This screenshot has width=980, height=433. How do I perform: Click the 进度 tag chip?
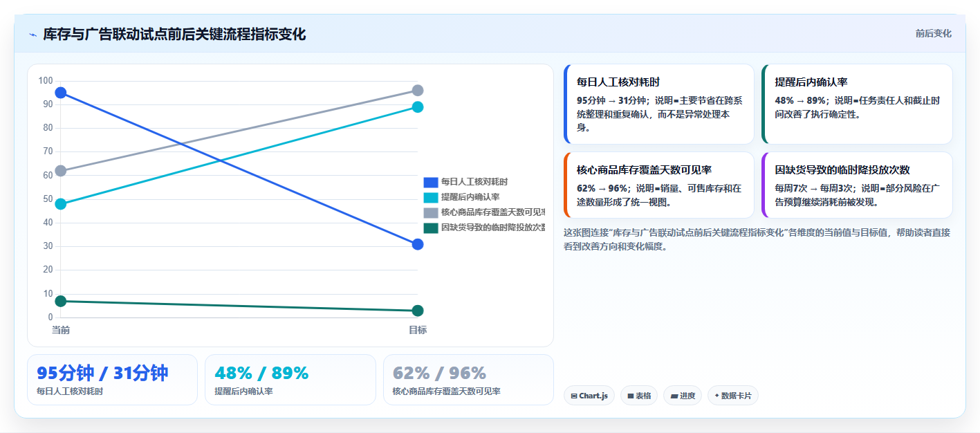tap(683, 396)
